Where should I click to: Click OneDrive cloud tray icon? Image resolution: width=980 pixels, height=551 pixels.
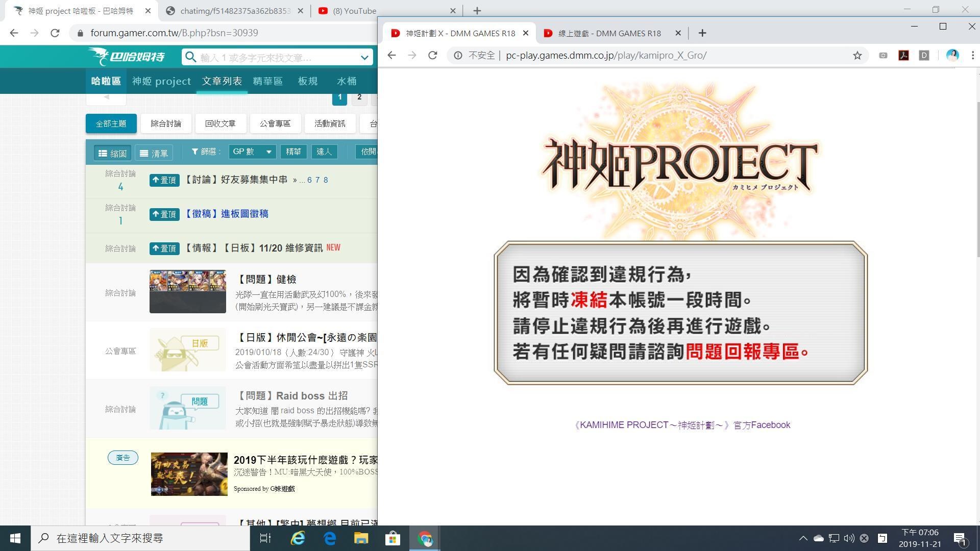pos(818,538)
